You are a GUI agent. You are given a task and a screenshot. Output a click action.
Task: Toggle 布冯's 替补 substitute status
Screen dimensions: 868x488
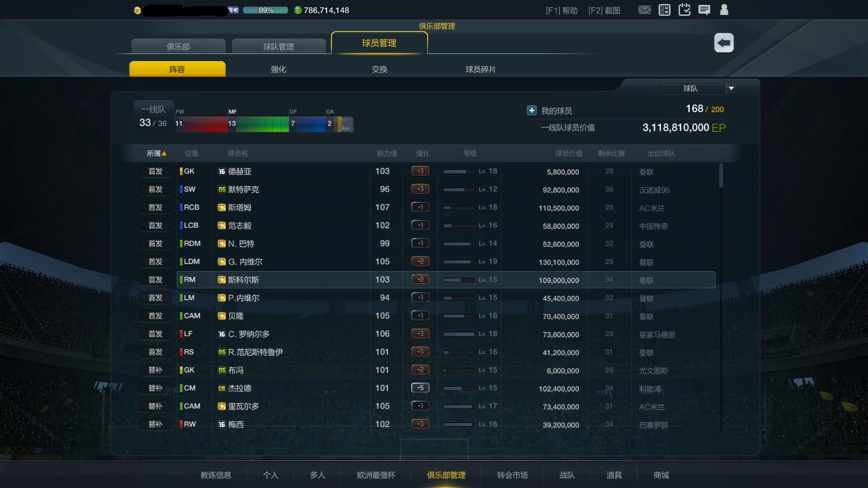click(x=155, y=370)
